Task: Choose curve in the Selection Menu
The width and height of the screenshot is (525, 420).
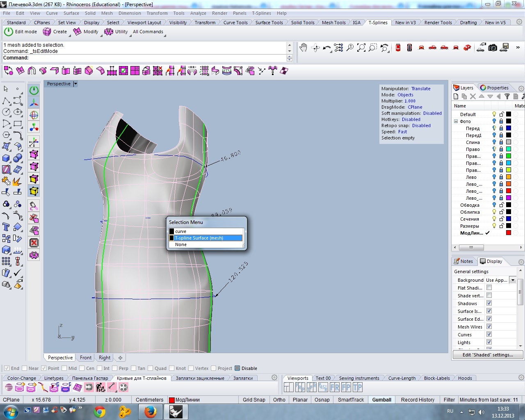Action: pos(181,231)
